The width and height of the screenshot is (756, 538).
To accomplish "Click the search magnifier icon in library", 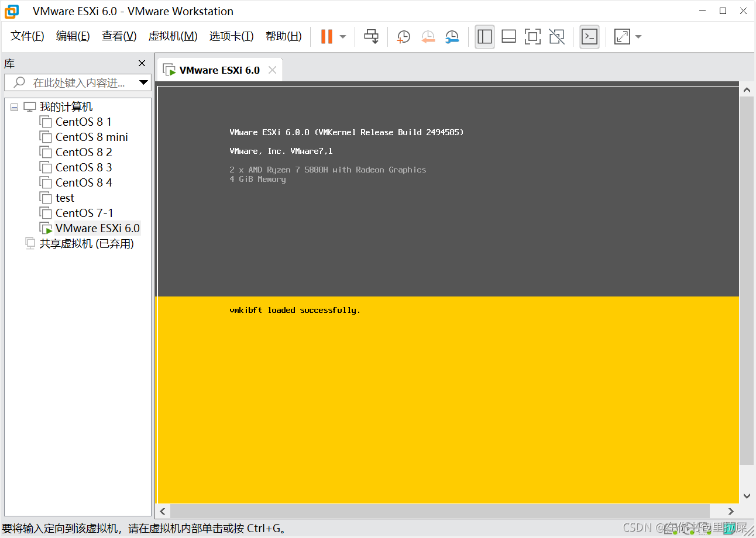I will click(19, 82).
